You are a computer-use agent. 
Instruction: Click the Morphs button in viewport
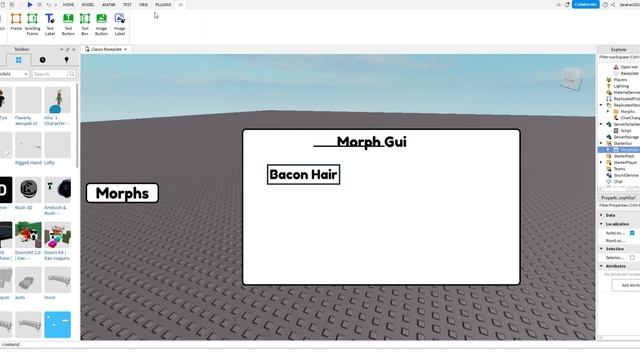pos(122,193)
